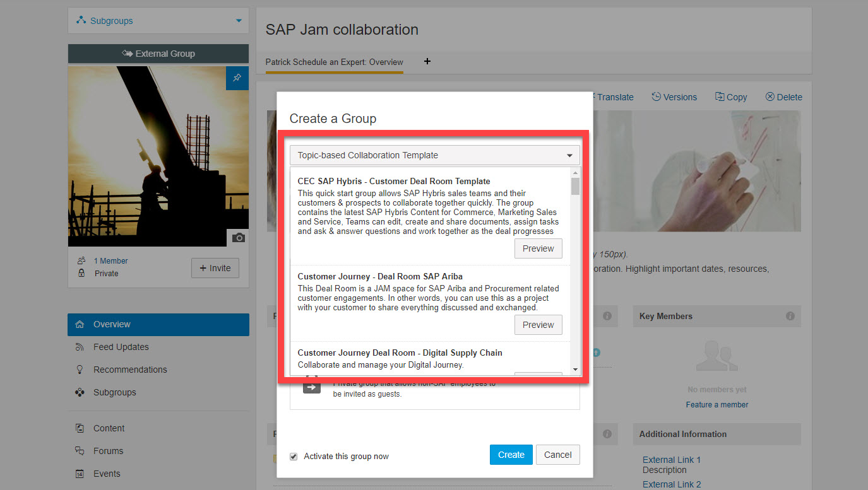Open External Link 1
Image resolution: width=868 pixels, height=490 pixels.
tap(672, 460)
